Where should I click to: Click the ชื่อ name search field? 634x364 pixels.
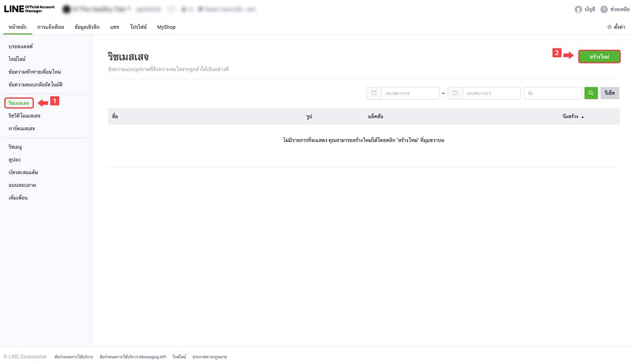pyautogui.click(x=553, y=93)
